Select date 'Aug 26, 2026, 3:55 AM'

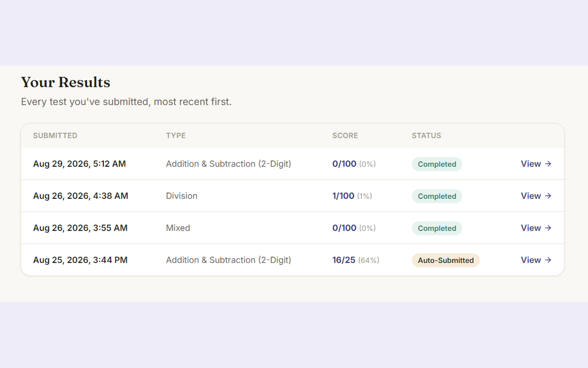coord(80,228)
